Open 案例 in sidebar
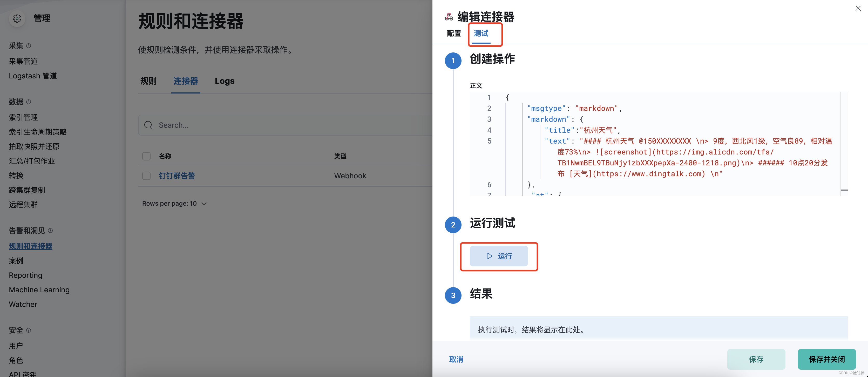Viewport: 868px width, 377px height. point(16,261)
